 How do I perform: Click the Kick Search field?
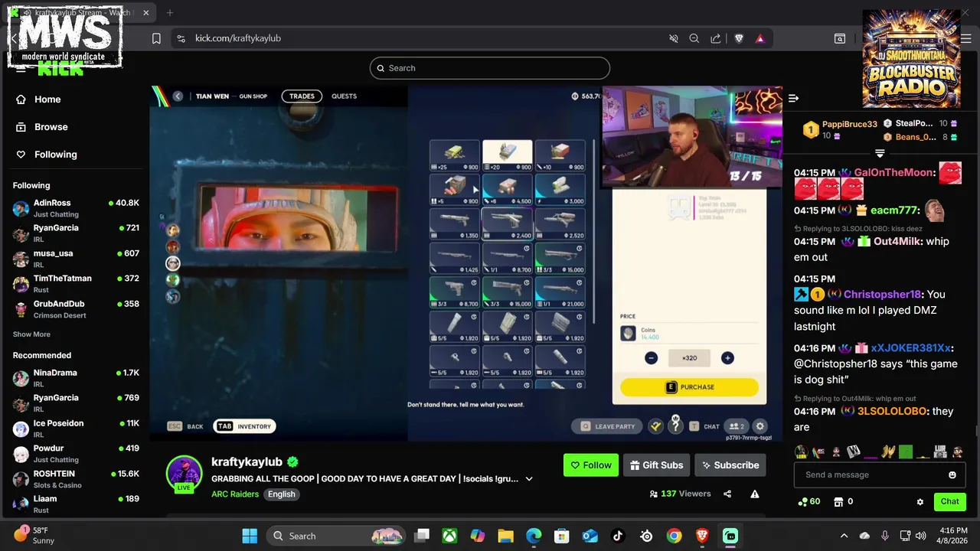coord(490,68)
